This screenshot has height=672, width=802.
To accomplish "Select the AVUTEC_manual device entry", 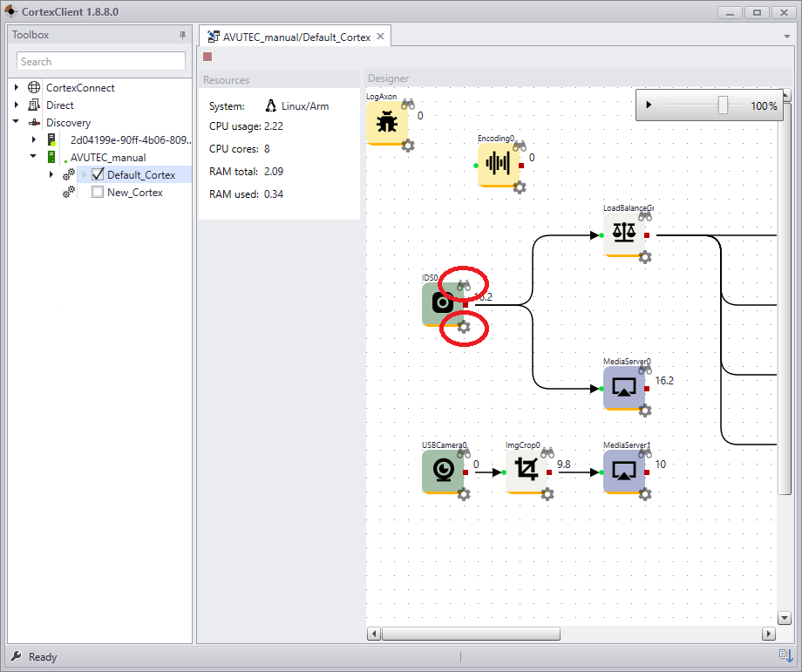I will [108, 158].
